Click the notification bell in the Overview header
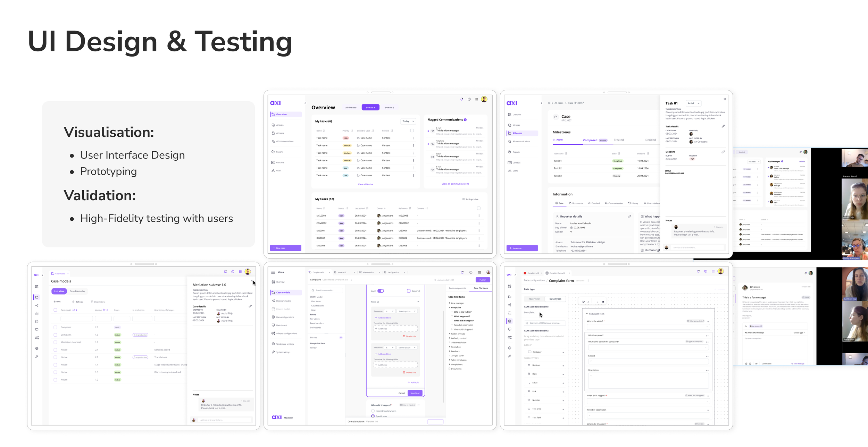The width and height of the screenshot is (868, 447). pyautogui.click(x=462, y=99)
